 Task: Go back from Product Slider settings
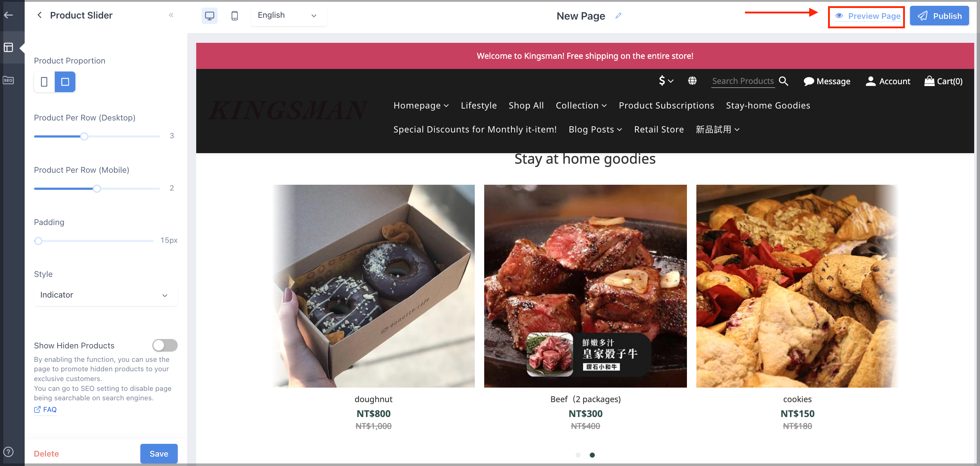pyautogui.click(x=40, y=15)
